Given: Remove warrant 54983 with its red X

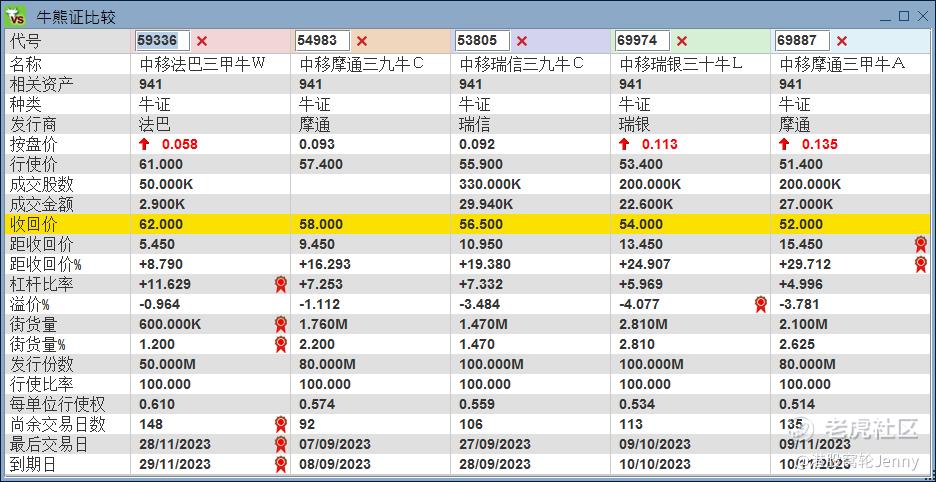Looking at the screenshot, I should pos(362,41).
